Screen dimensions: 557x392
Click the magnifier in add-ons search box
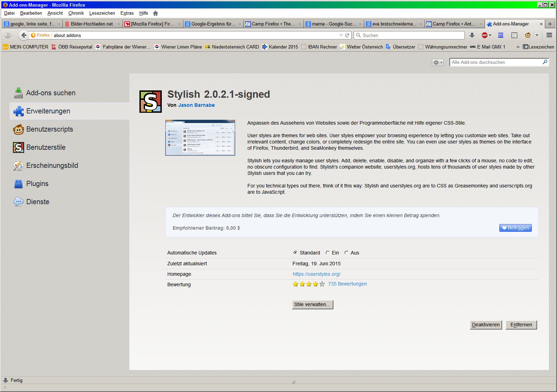545,62
